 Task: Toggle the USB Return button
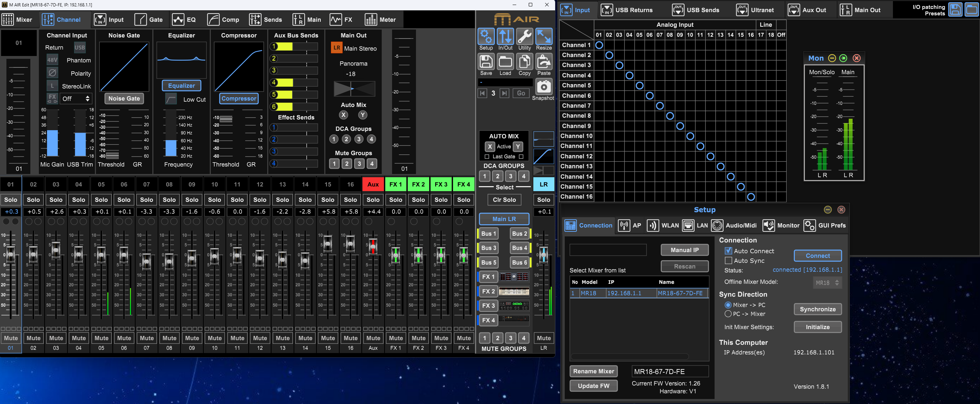click(80, 47)
